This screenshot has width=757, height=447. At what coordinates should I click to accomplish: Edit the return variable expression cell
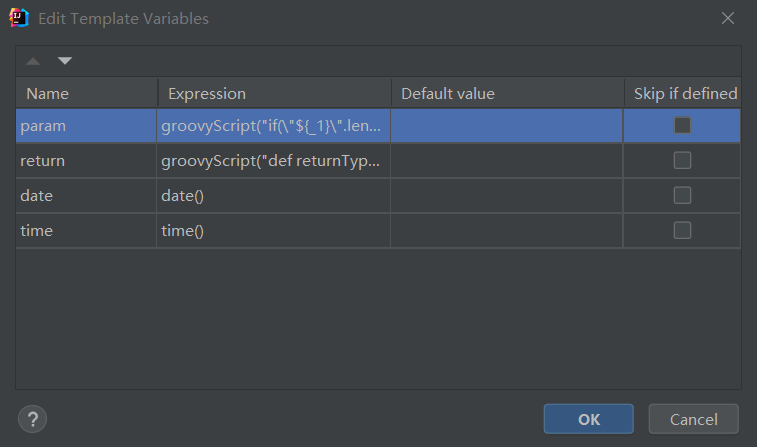(273, 160)
